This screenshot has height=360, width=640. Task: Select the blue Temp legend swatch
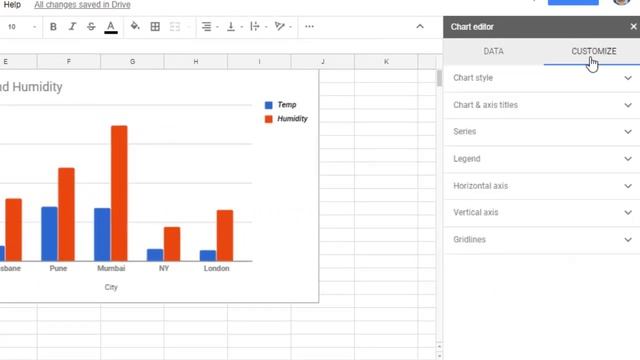tap(269, 105)
